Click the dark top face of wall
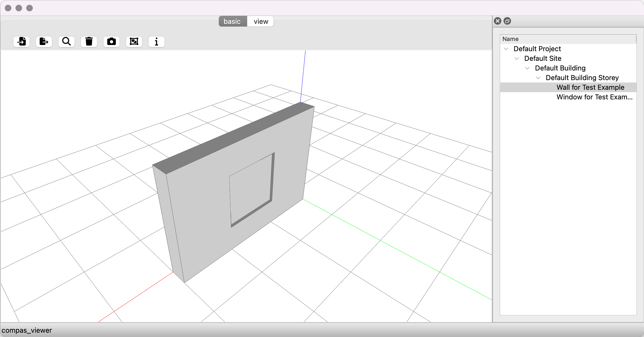The height and width of the screenshot is (337, 644). click(233, 137)
